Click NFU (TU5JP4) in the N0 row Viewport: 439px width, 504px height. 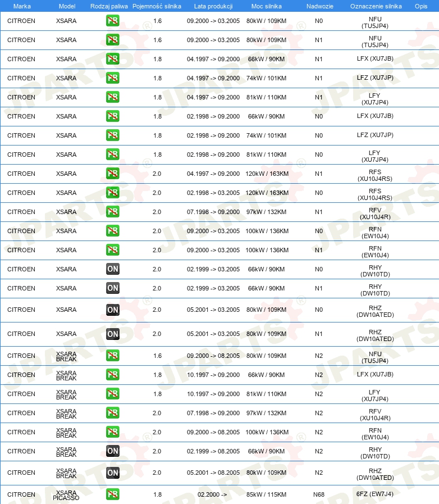tap(375, 22)
